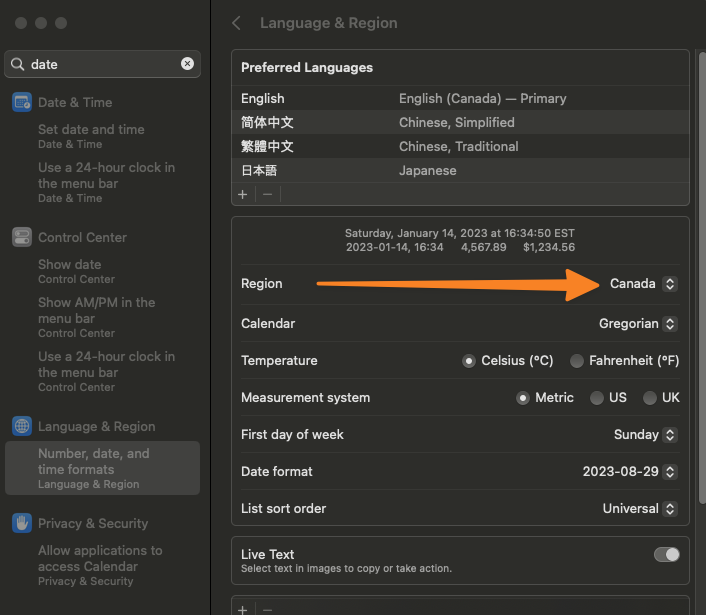Open the Date & Time section heading
The width and height of the screenshot is (706, 615).
75,102
